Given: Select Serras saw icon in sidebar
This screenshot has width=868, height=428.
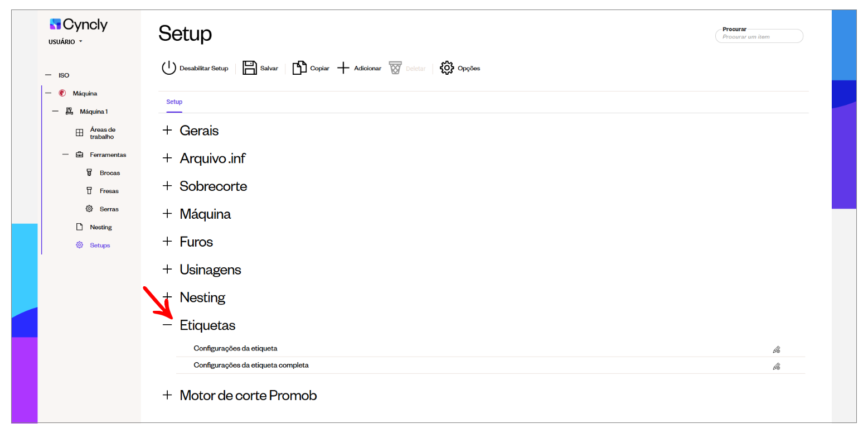Looking at the screenshot, I should coord(89,209).
